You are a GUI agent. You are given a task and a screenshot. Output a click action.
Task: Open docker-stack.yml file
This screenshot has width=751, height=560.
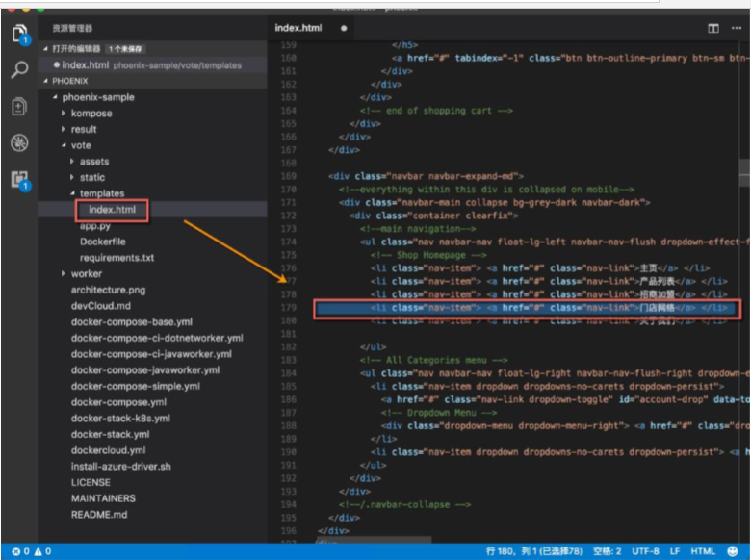pyautogui.click(x=110, y=434)
